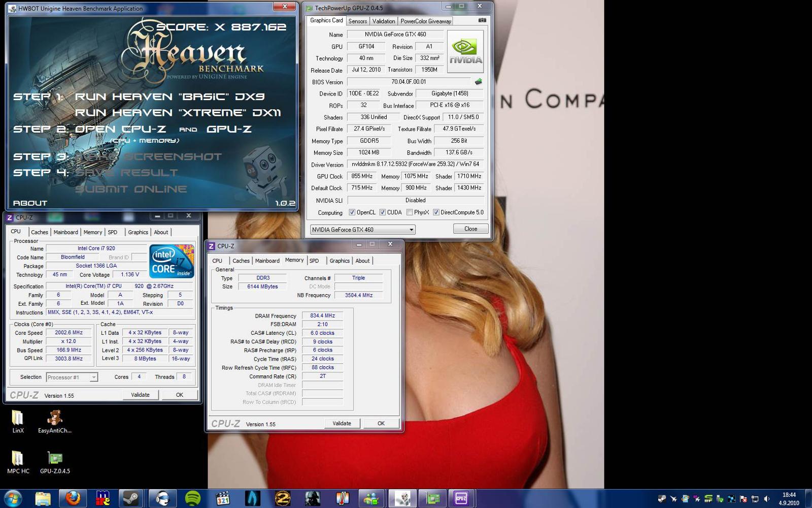The height and width of the screenshot is (508, 812).
Task: Click the Action Center flag tray icon
Action: pos(743,499)
